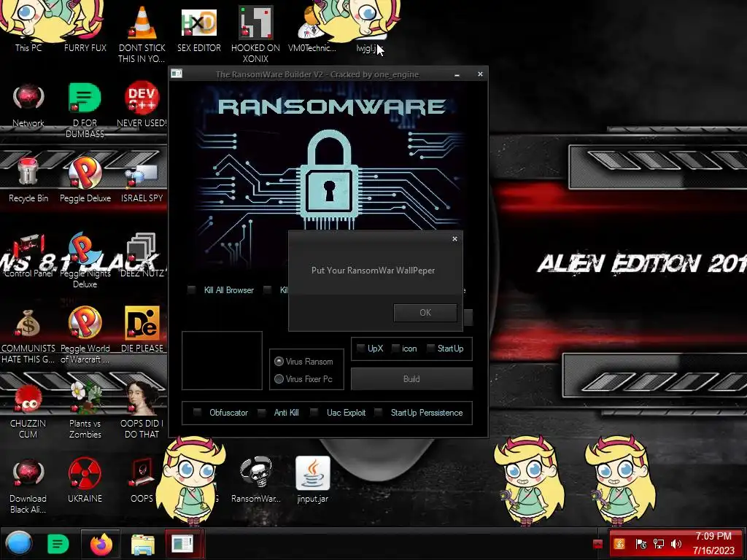Screen dimensions: 747x560
Task: Select the VLC cone 'DONT STICK THIS' icon
Action: 142,34
